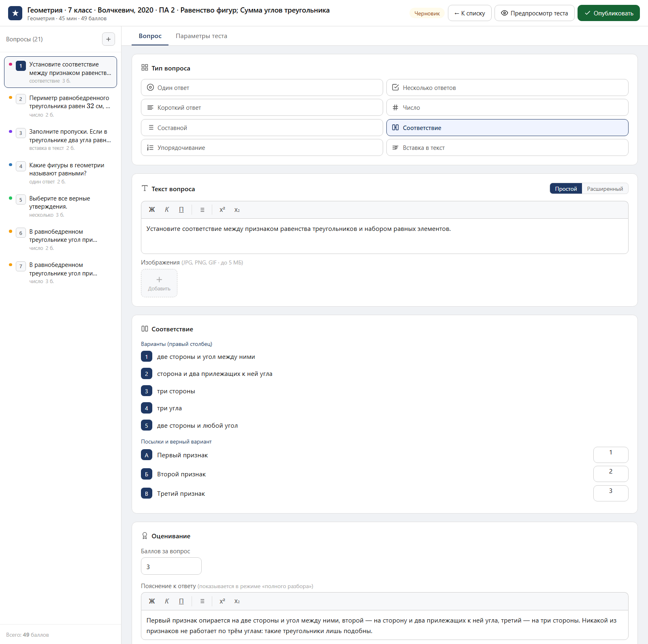Select question type 'Один ответ'
This screenshot has width=648, height=644.
point(262,87)
